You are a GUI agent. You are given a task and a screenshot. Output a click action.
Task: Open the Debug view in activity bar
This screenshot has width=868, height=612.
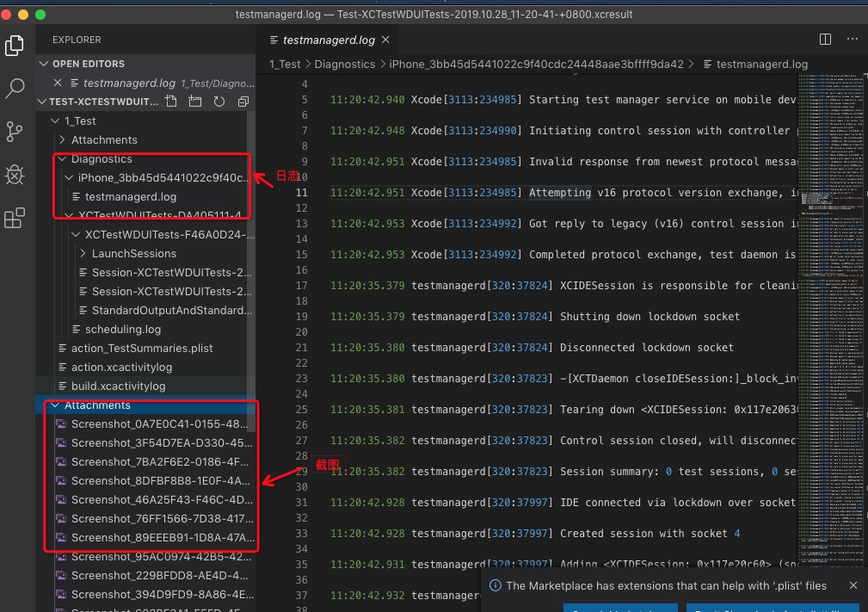point(15,175)
